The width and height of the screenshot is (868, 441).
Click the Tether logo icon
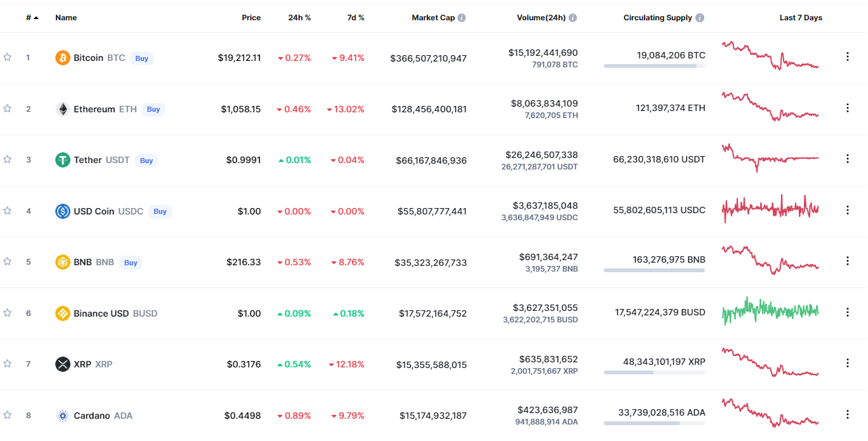pyautogui.click(x=62, y=160)
